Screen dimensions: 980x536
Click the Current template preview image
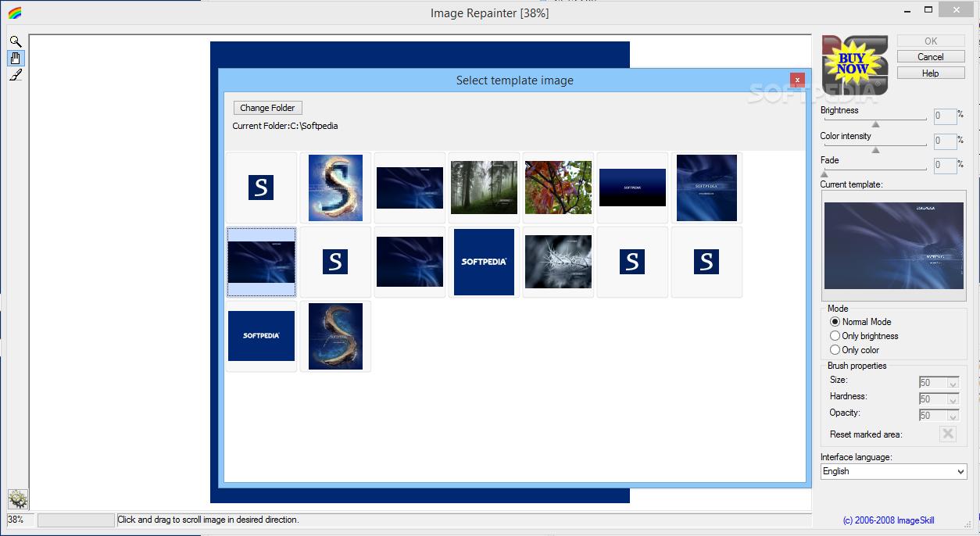pyautogui.click(x=894, y=246)
